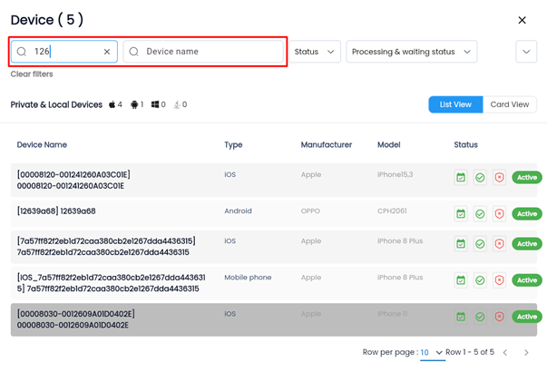Open the Row per page dropdown

coord(432,352)
